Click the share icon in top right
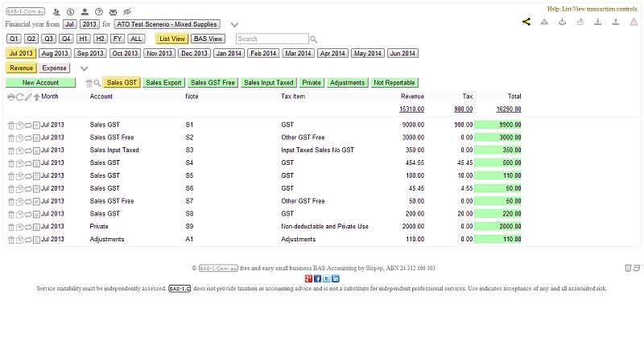This screenshot has width=644, height=362. pos(526,22)
